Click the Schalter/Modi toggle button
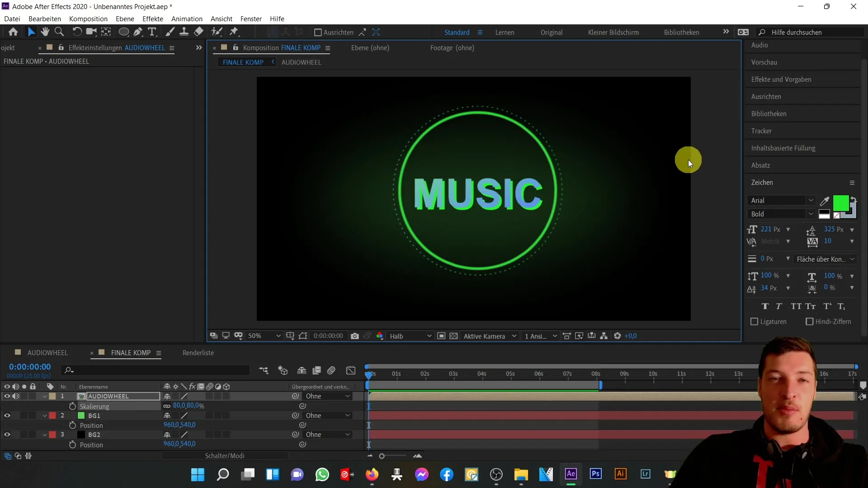 pos(225,456)
